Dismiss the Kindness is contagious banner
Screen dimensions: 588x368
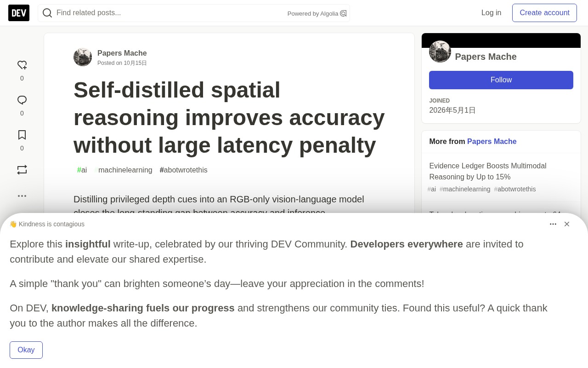pos(567,224)
